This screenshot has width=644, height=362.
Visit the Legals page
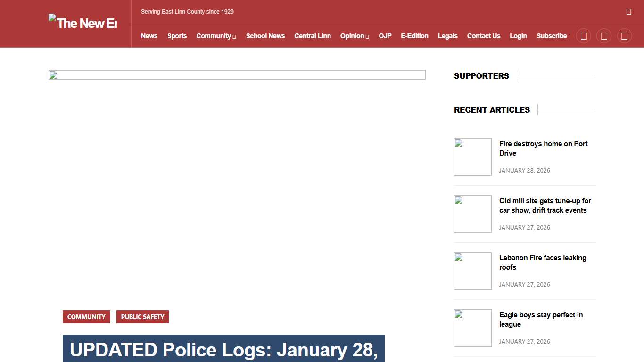[447, 36]
